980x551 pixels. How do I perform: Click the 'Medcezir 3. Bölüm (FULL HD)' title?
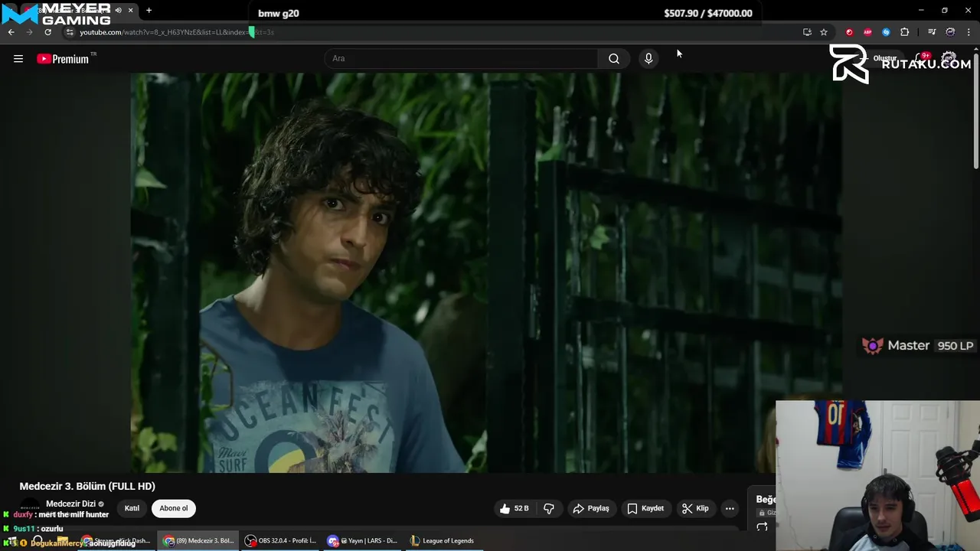click(87, 486)
